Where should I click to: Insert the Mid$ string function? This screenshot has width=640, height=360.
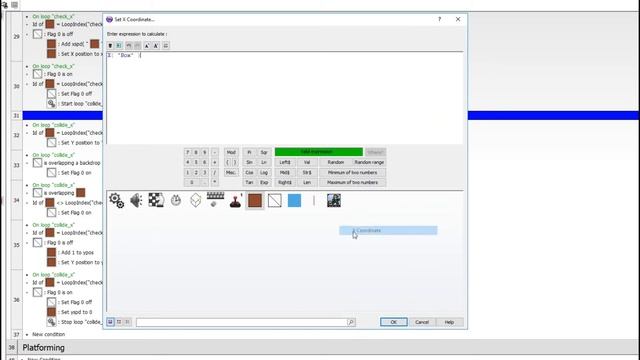coord(285,173)
